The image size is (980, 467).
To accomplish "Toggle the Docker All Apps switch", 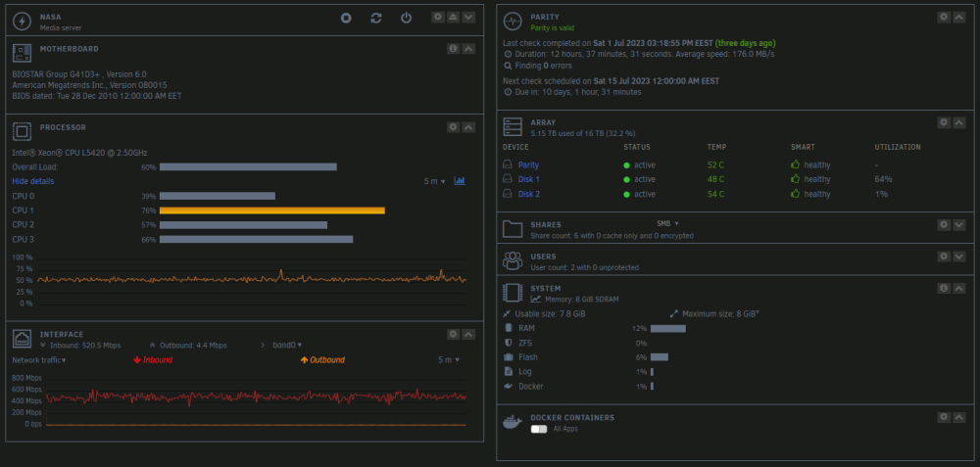I will point(539,429).
